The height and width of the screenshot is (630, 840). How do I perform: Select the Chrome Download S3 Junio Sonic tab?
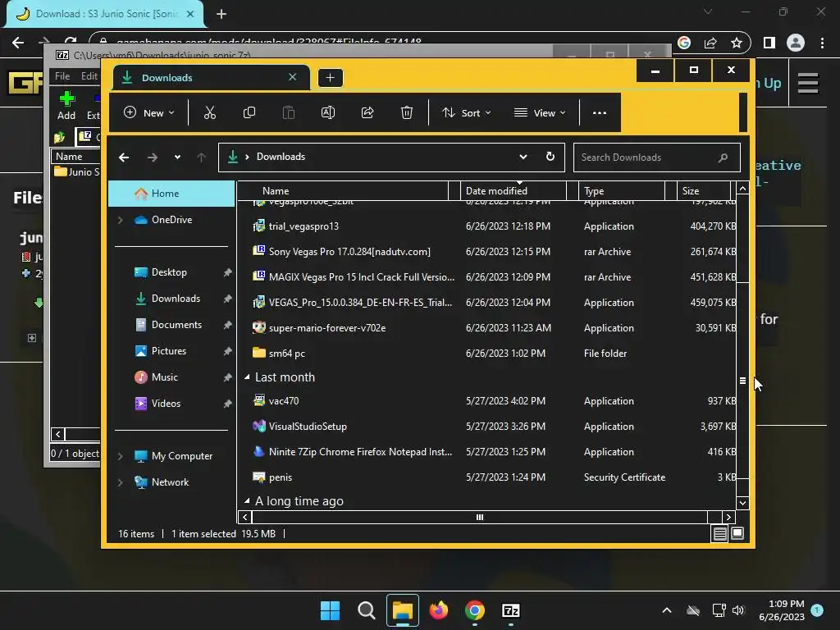pyautogui.click(x=105, y=14)
